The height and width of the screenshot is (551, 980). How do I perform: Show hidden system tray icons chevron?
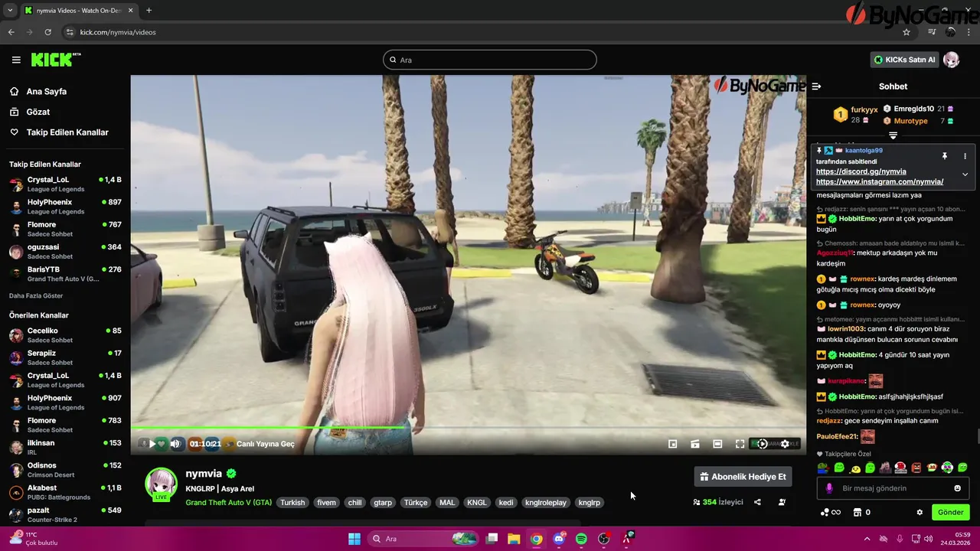[866, 539]
